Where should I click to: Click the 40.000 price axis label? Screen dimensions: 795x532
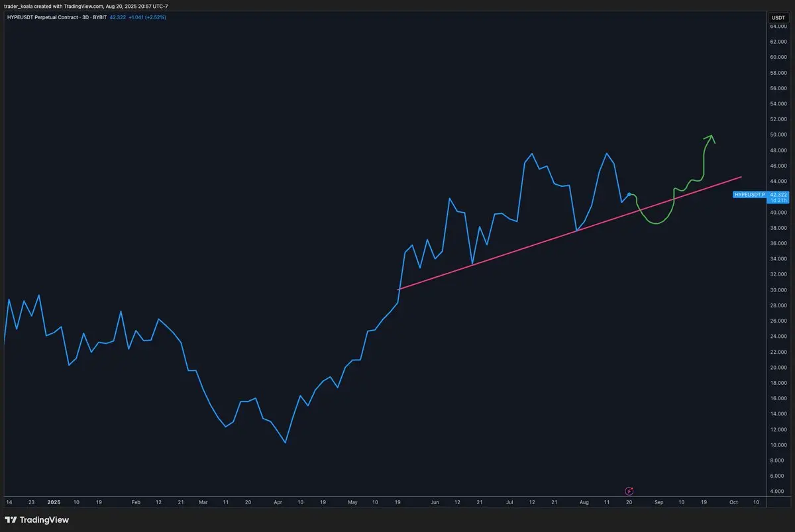[x=778, y=213]
